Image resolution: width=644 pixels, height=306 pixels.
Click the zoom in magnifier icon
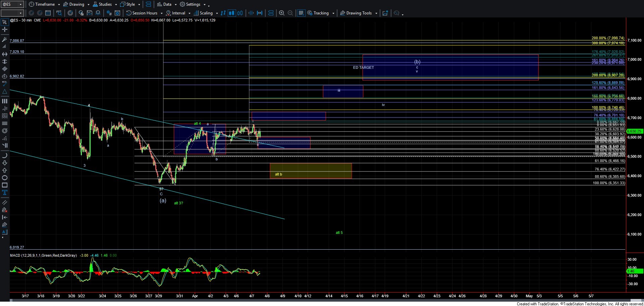pyautogui.click(x=282, y=13)
